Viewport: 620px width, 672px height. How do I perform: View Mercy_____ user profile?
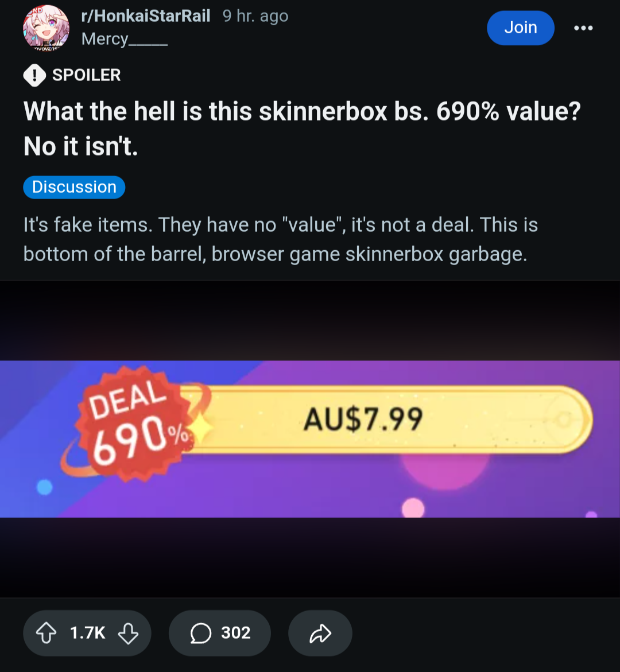point(125,39)
